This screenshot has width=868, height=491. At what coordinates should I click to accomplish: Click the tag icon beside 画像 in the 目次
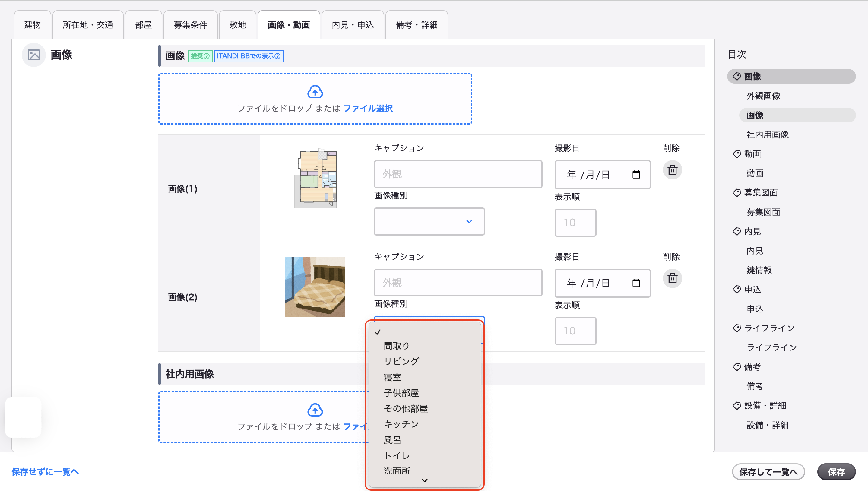pyautogui.click(x=737, y=77)
